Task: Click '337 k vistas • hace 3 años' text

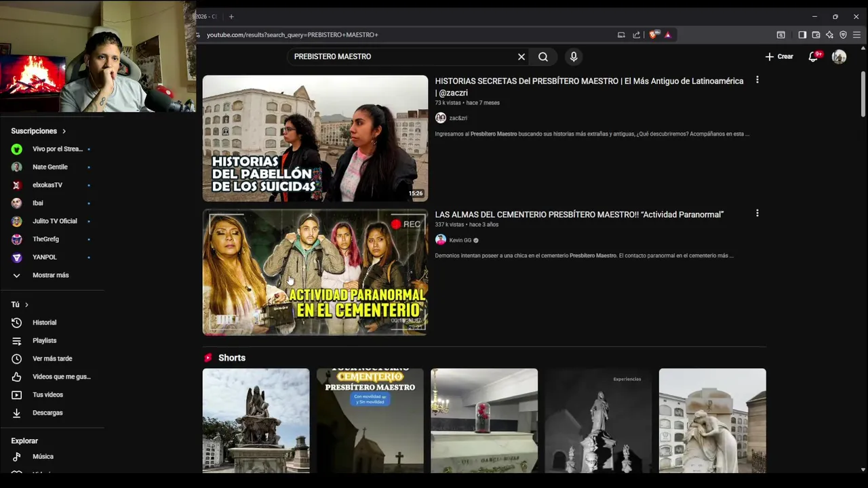Action: (x=467, y=225)
